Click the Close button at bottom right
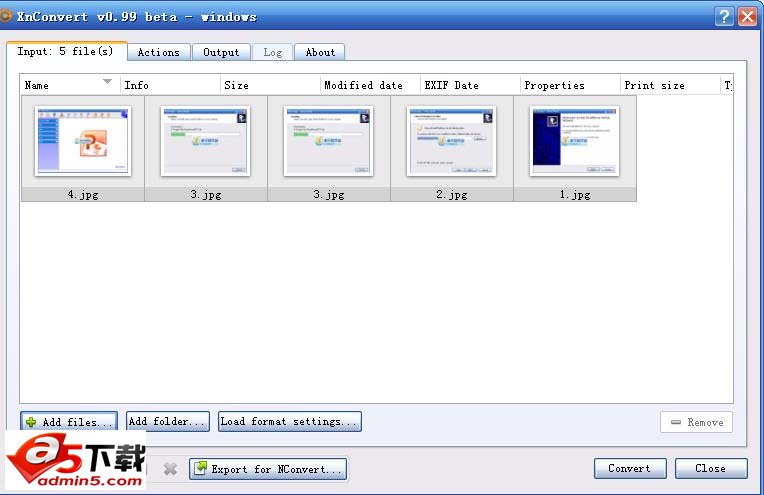 click(710, 468)
